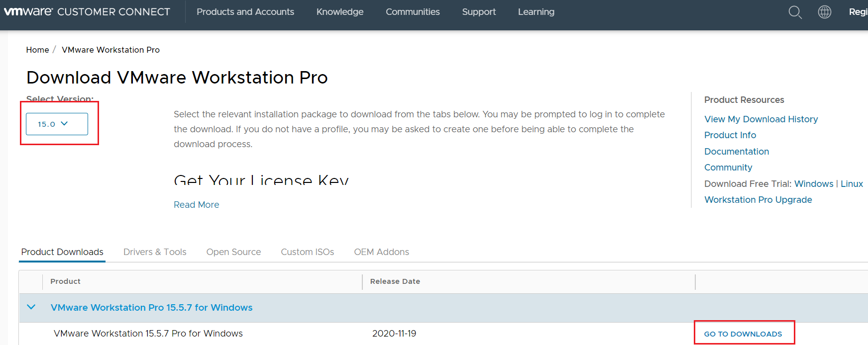Click the Product column header
868x345 pixels.
tap(65, 281)
